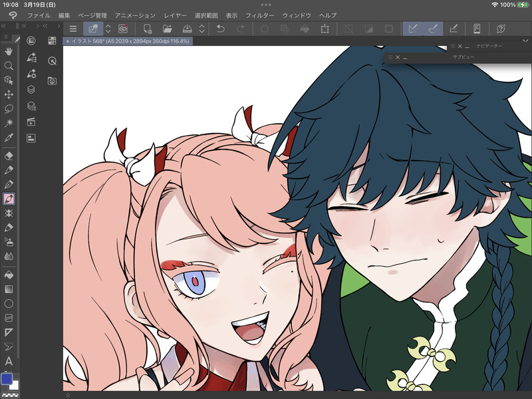Toggle Snap to Ruler
Viewport: 532px width, 399px height.
click(x=412, y=29)
